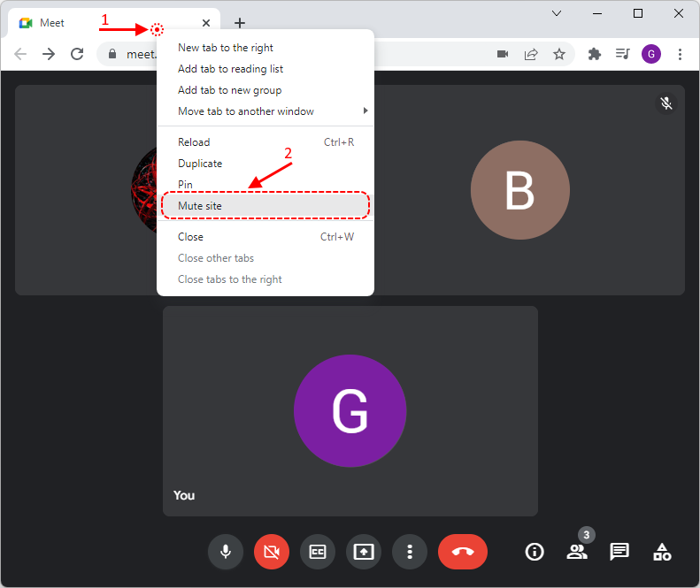Image resolution: width=700 pixels, height=588 pixels.
Task: Click browser Back arrow
Action: [20, 54]
